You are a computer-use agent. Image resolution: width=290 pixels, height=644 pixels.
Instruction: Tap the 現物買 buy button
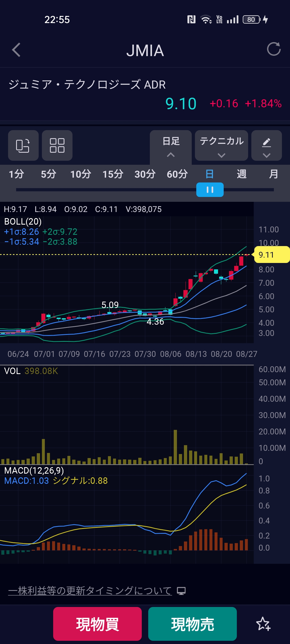click(97, 624)
